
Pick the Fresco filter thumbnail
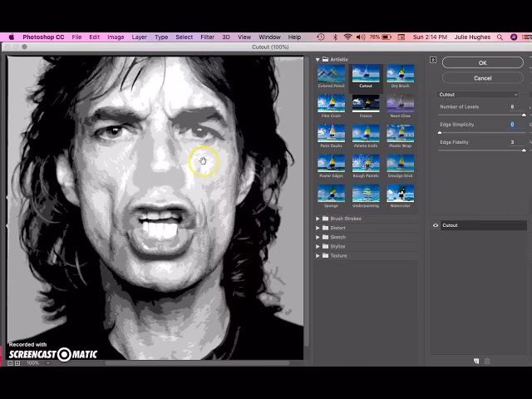coord(366,103)
